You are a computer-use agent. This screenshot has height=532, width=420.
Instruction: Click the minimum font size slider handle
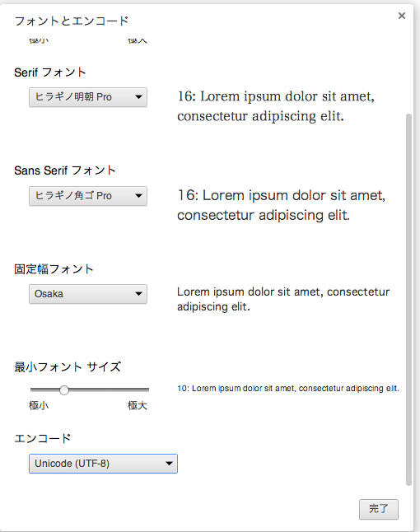coord(63,390)
